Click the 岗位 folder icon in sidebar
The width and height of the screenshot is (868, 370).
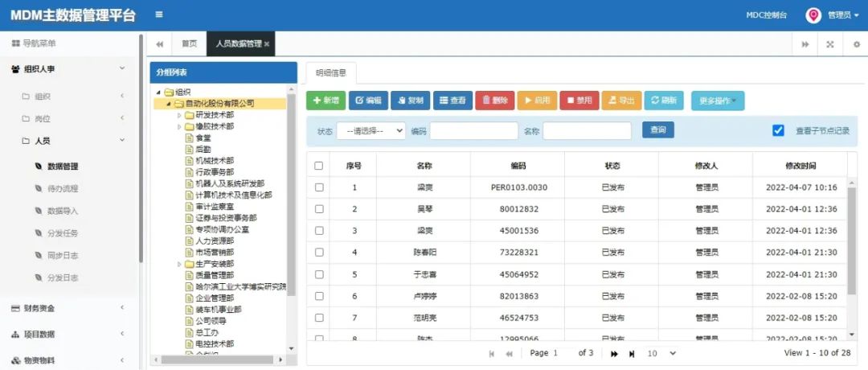tap(26, 118)
